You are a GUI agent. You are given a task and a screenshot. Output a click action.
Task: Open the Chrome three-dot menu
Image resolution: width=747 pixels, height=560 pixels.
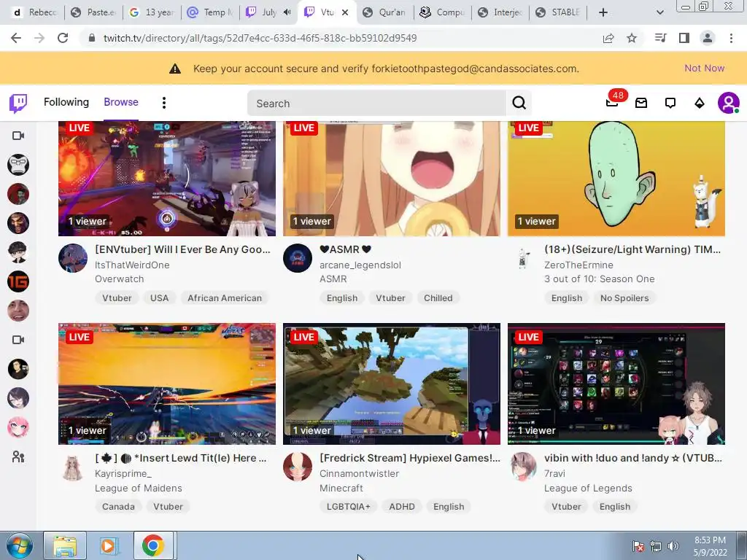(731, 38)
